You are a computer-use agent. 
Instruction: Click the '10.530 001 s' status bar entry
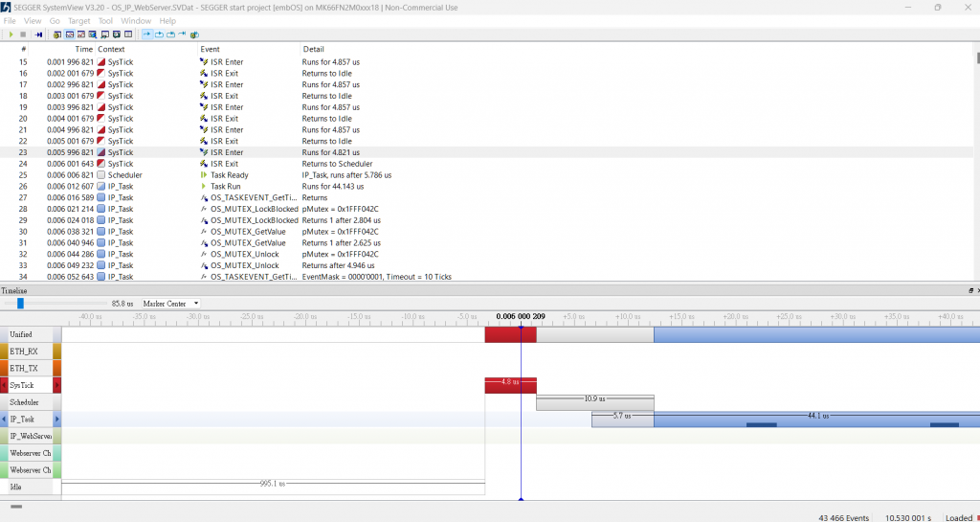(908, 517)
